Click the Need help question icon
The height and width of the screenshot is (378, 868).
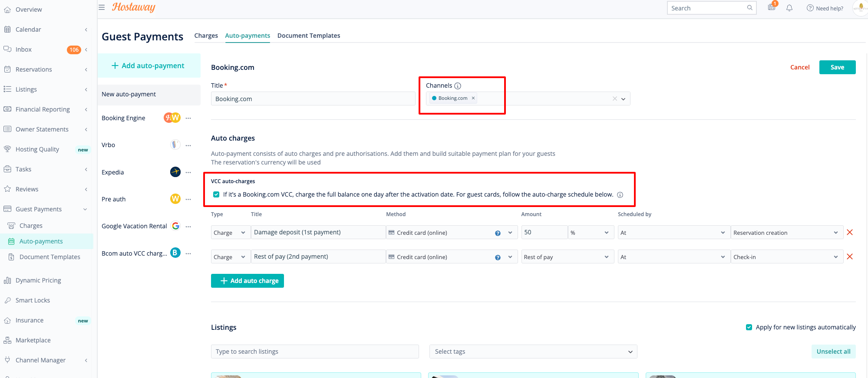coord(810,8)
